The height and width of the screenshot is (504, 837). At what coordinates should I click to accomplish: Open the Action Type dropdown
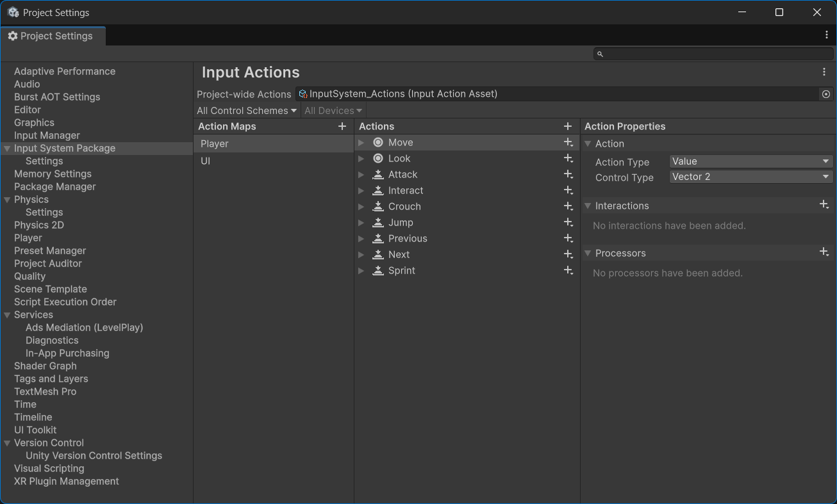coord(751,161)
